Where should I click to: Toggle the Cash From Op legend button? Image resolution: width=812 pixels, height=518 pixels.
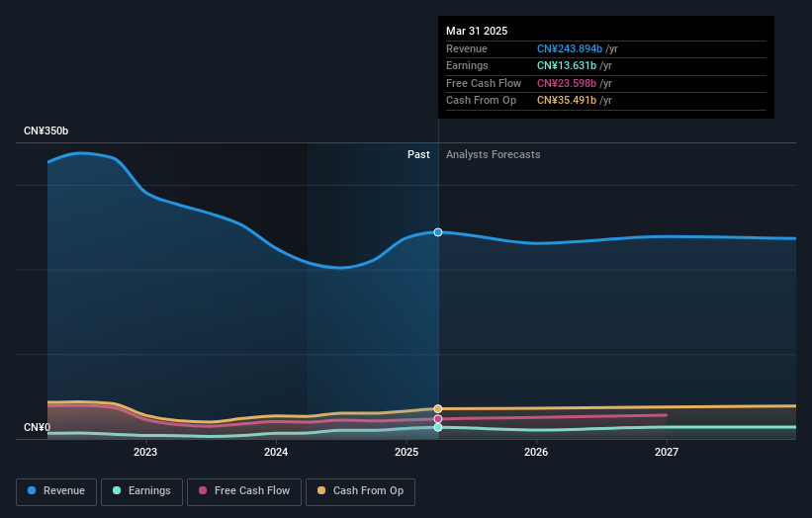click(360, 491)
